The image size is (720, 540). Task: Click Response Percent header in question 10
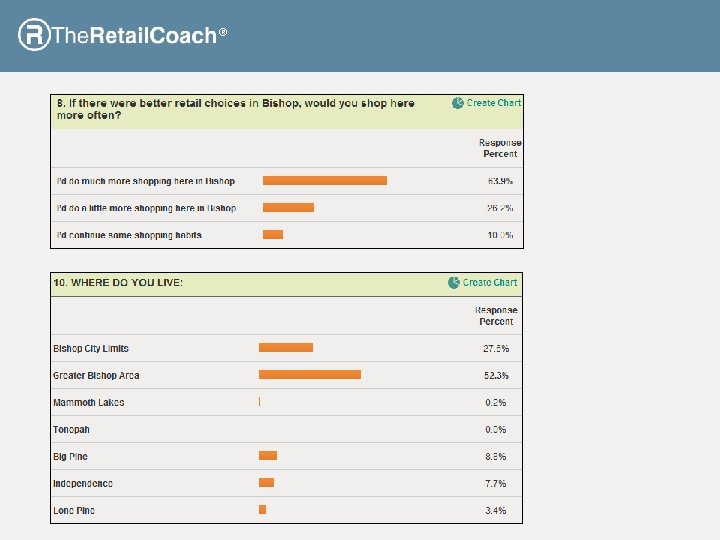496,316
